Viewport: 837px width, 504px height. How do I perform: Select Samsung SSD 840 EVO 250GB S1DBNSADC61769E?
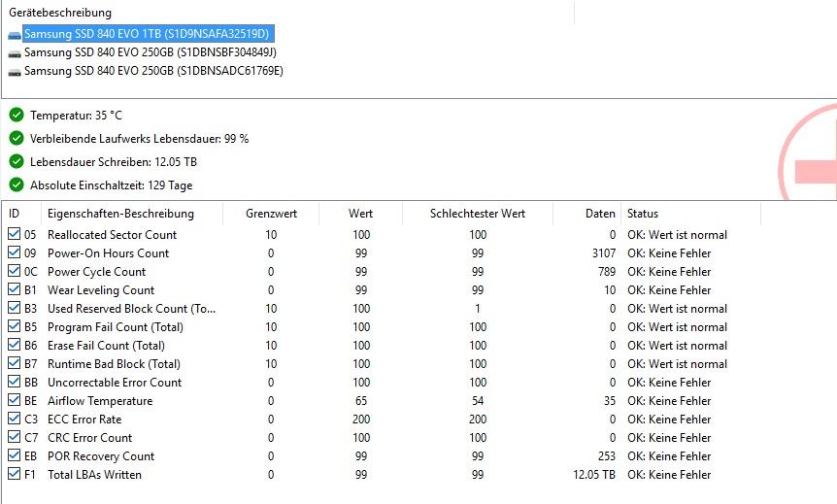pyautogui.click(x=153, y=71)
